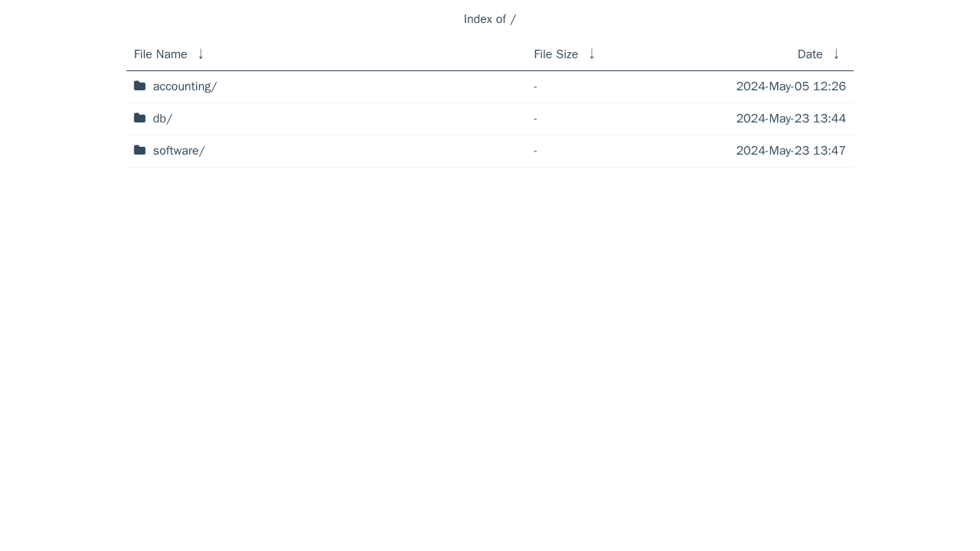Select the 2024-May-05 12:26 date cell
The image size is (980, 551).
tap(790, 86)
